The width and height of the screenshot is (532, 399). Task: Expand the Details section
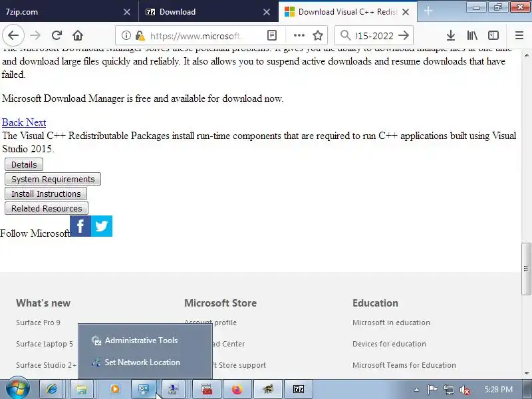[x=24, y=164]
